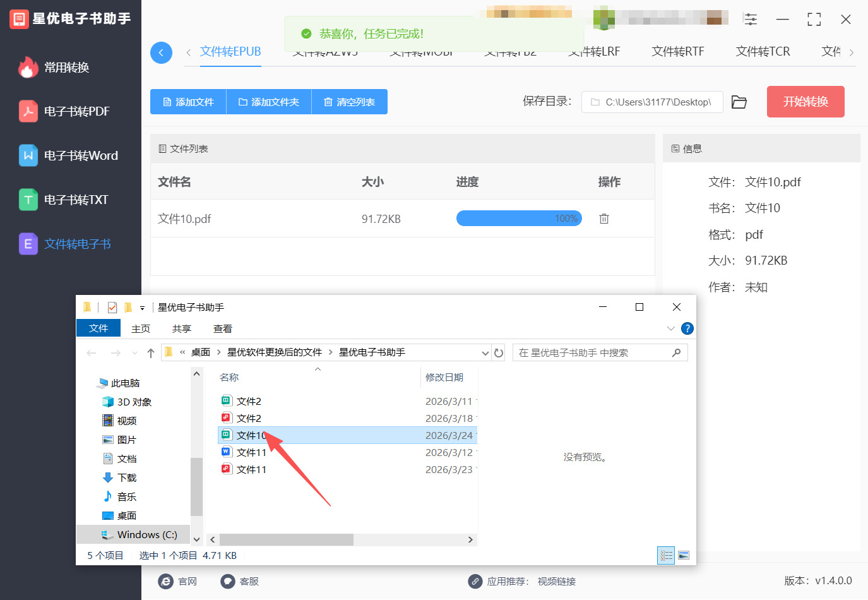Switch Explorer to large icons view
This screenshot has height=600, width=868.
[684, 556]
